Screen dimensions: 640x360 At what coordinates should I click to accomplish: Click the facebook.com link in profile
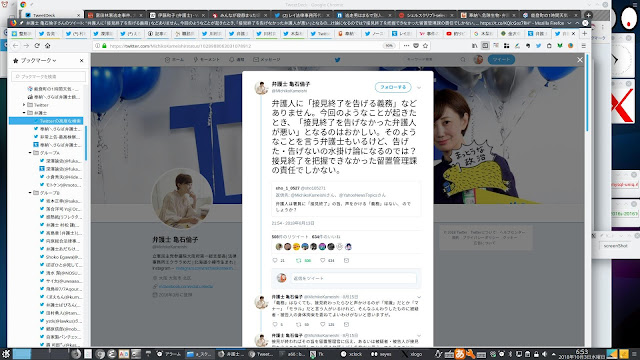coord(186,286)
